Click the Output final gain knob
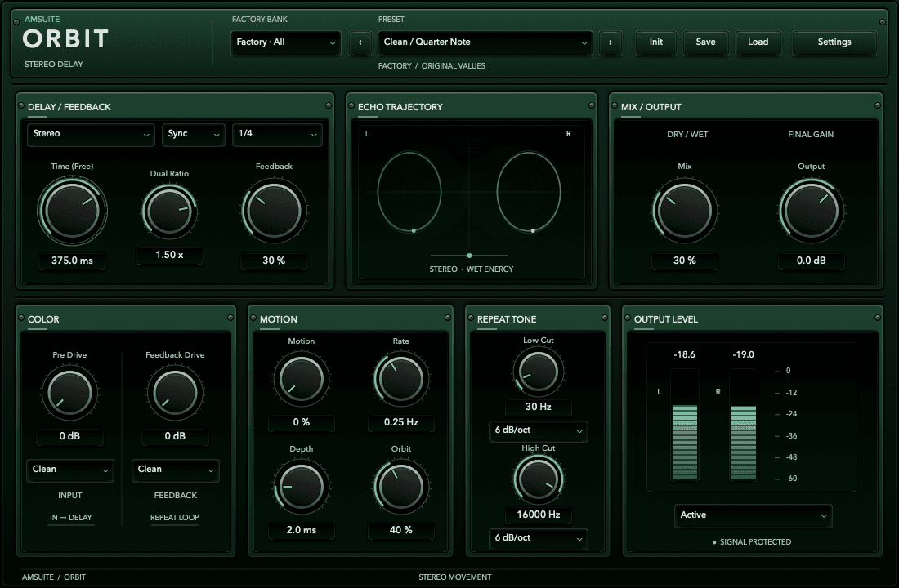 [811, 211]
